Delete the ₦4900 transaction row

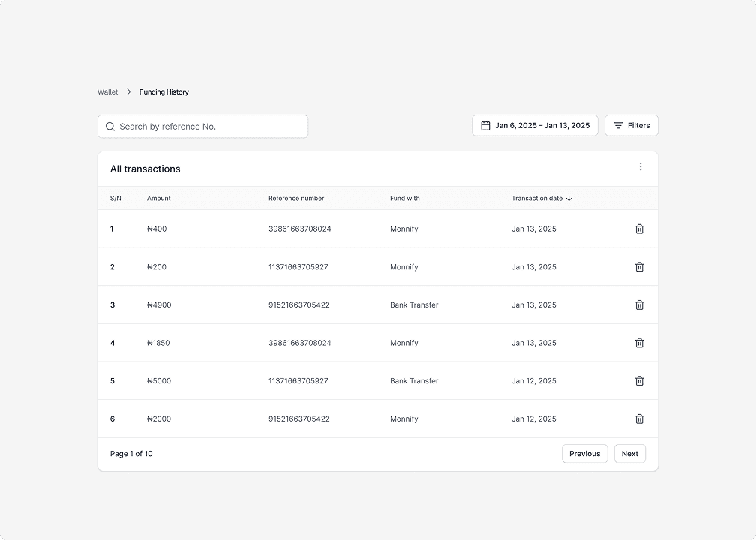[x=639, y=304]
